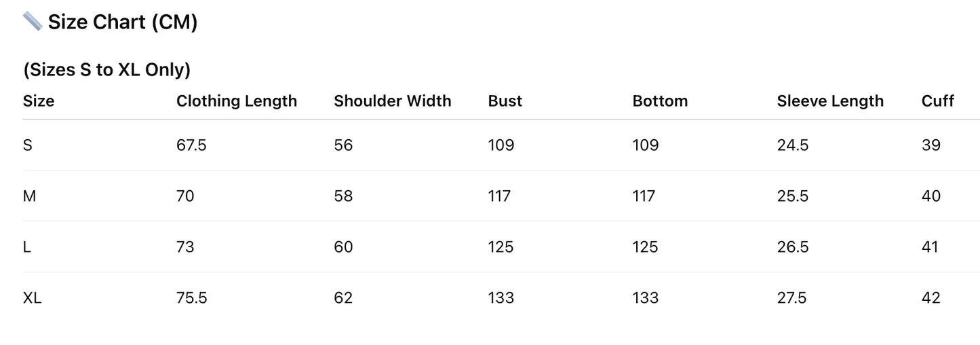Click the ruler icon beside Size Chart
This screenshot has width=980, height=345.
pyautogui.click(x=32, y=22)
